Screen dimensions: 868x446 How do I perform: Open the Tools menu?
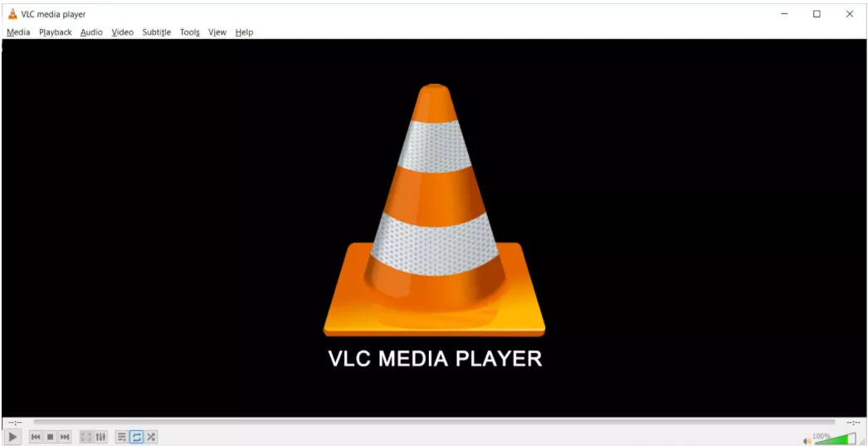(x=190, y=32)
